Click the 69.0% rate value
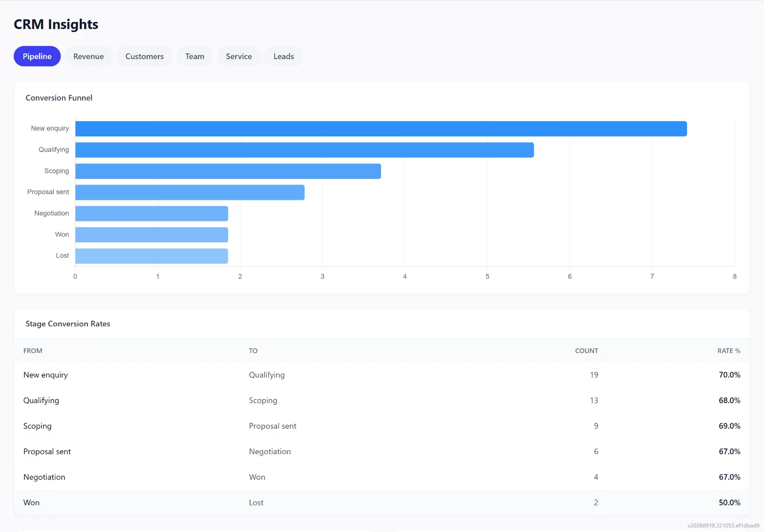Viewport: 764px width, 532px height. [x=730, y=426]
